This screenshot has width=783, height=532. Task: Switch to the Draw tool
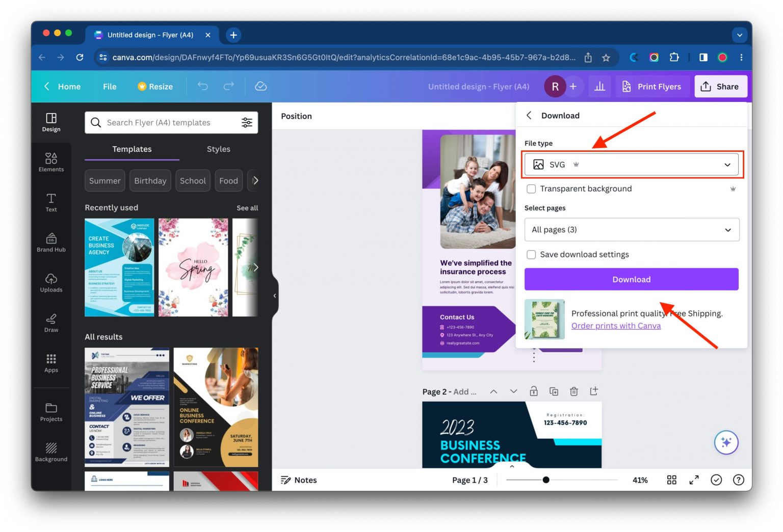50,323
